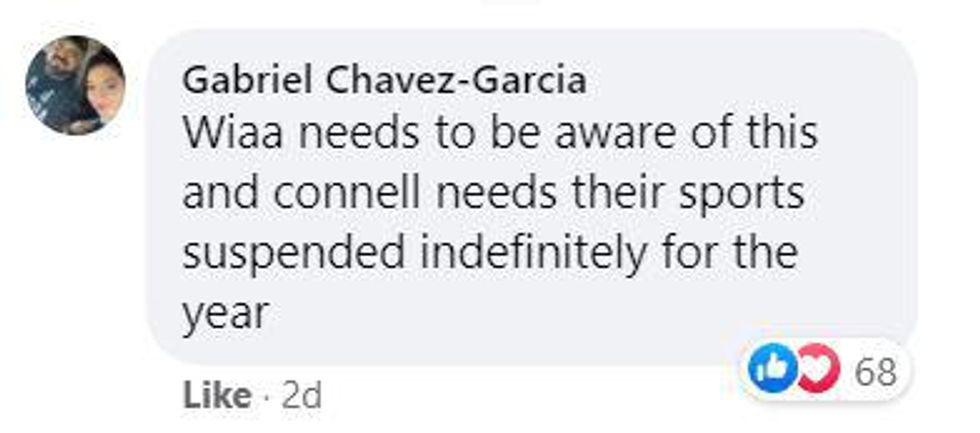Open Gabriel Chavez-Garcia's profile picture
Screen dimensions: 980x433
[75, 85]
